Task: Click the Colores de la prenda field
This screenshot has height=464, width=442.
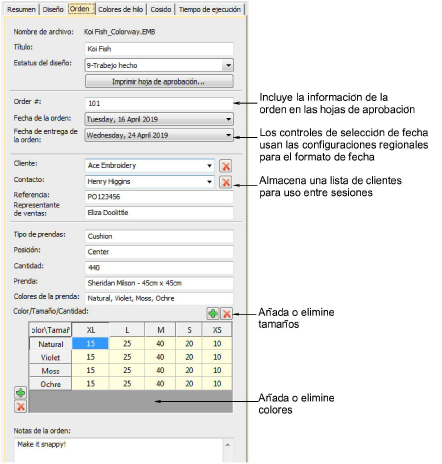Action: 159,298
